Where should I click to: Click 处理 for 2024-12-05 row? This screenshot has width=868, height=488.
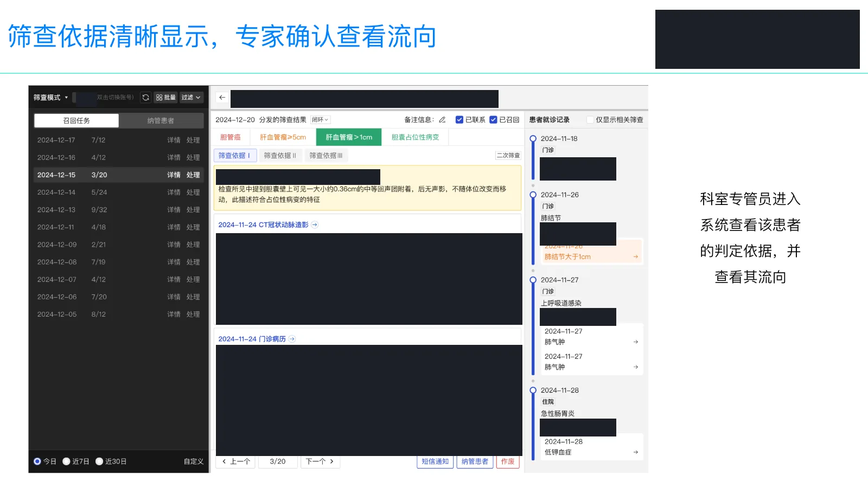click(193, 314)
